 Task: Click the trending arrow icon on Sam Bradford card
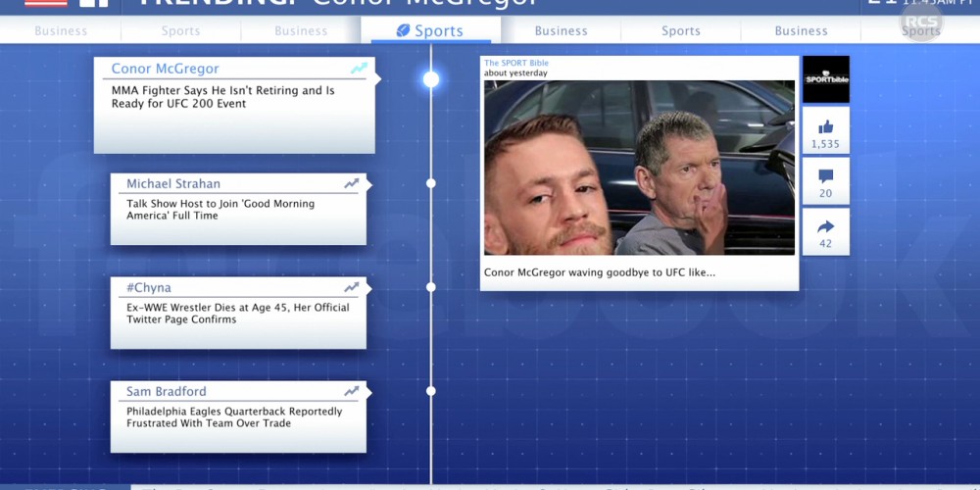pyautogui.click(x=351, y=391)
